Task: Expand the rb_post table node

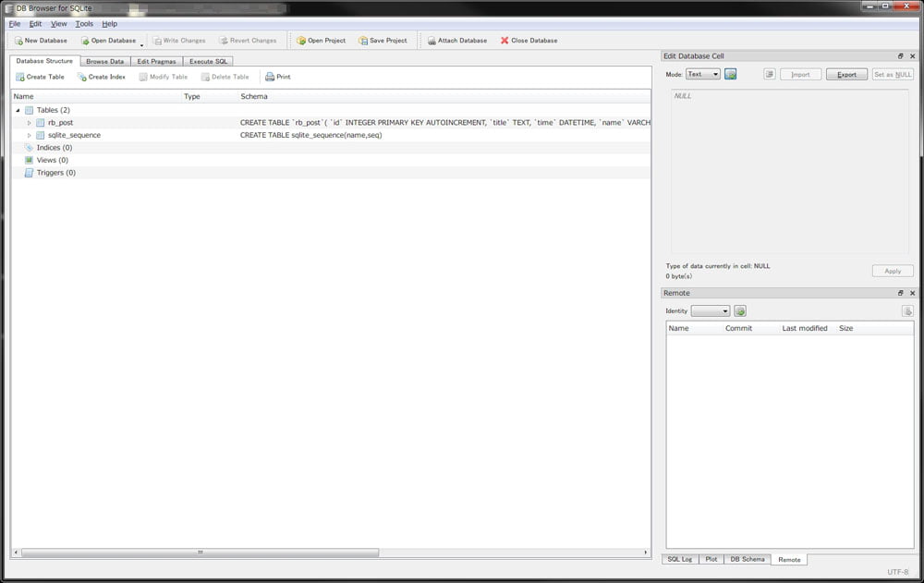Action: click(29, 123)
